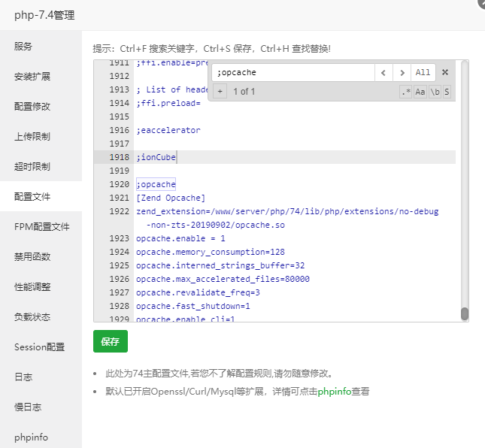Toggle whole word search option
Screen dimensions: 485x448
434,92
